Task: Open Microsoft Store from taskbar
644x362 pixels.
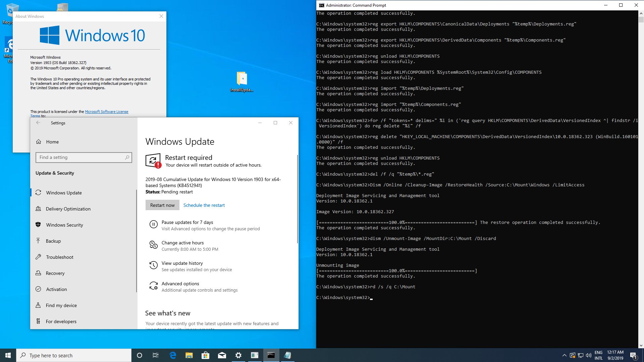Action: (205, 355)
